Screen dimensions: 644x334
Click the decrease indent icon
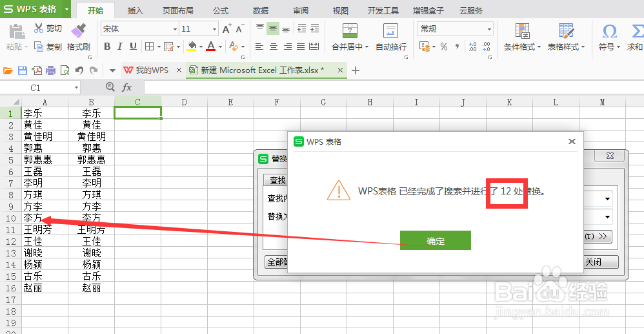[x=301, y=28]
